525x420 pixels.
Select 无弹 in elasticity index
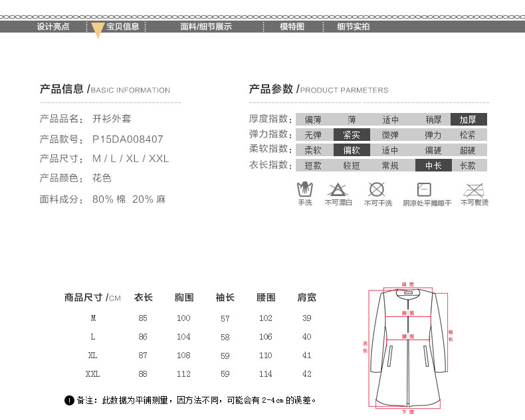(313, 135)
